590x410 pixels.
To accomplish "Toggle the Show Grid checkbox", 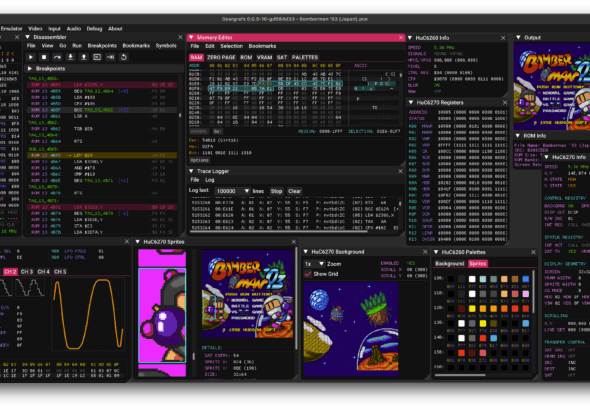I will point(308,274).
